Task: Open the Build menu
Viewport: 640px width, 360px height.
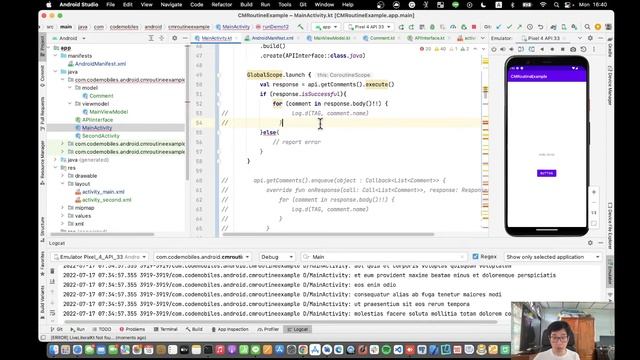Action: [x=246, y=4]
